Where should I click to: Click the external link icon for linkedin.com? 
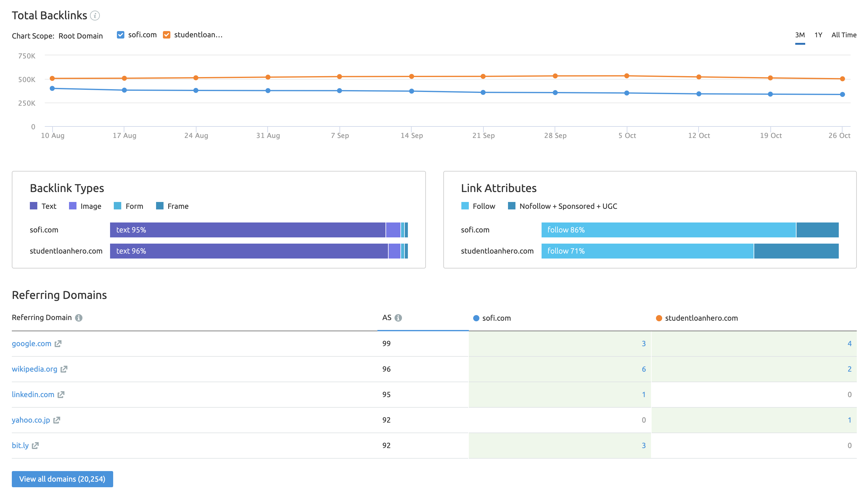(x=60, y=394)
